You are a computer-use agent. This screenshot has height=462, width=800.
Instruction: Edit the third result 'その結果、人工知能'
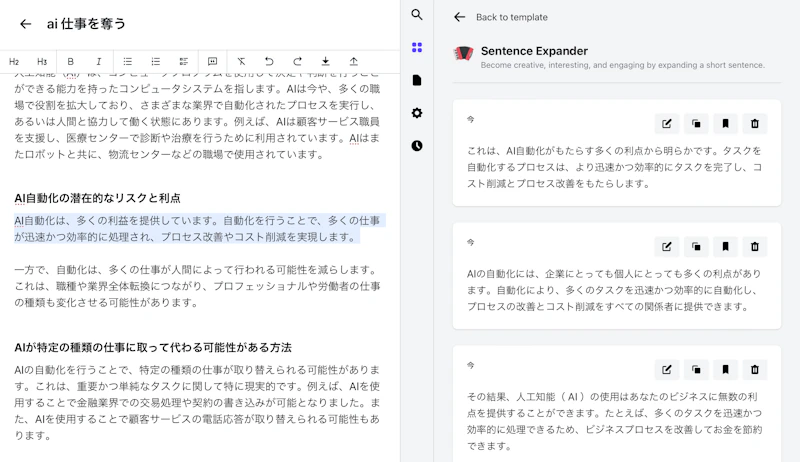coord(667,370)
